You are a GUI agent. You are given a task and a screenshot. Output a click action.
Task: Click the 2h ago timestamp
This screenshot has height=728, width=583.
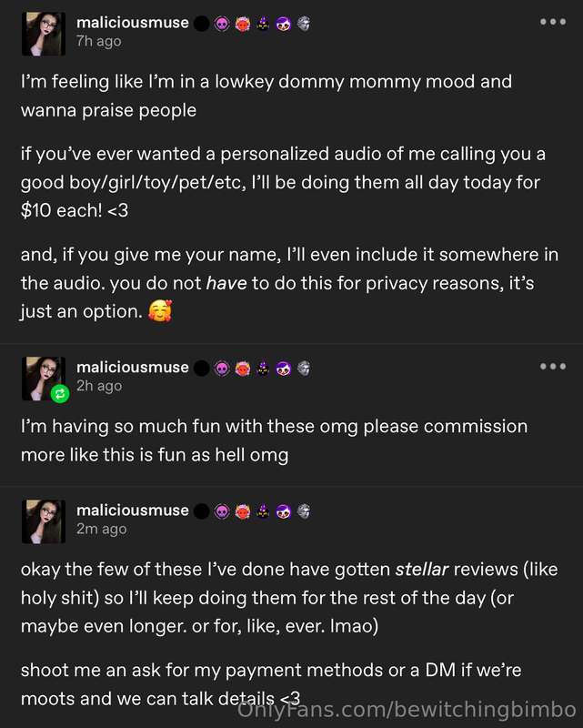coord(99,386)
